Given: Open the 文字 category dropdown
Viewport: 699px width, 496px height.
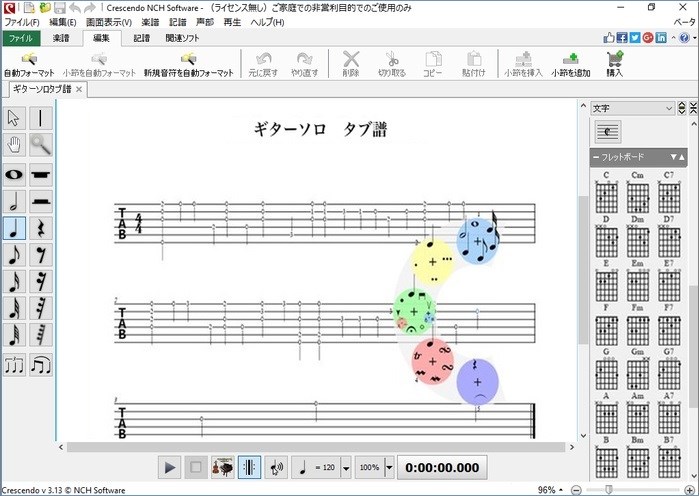Looking at the screenshot, I should click(x=633, y=108).
